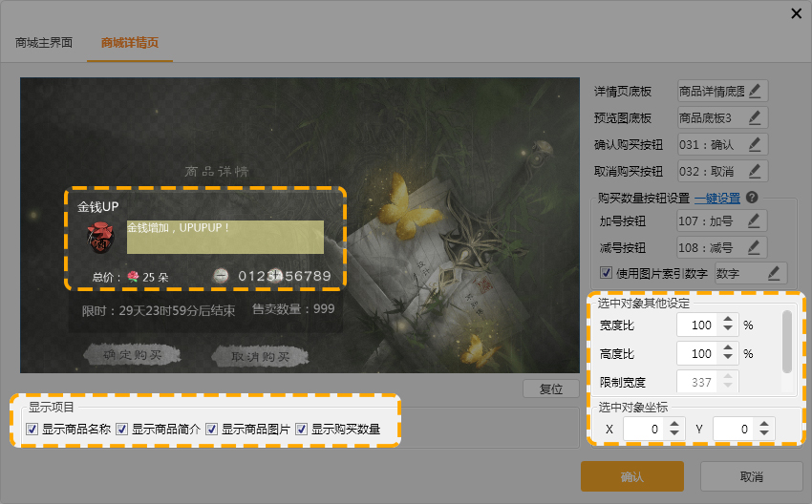Edit the 确认购买按钮 image setting
This screenshot has width=812, height=504.
755,145
